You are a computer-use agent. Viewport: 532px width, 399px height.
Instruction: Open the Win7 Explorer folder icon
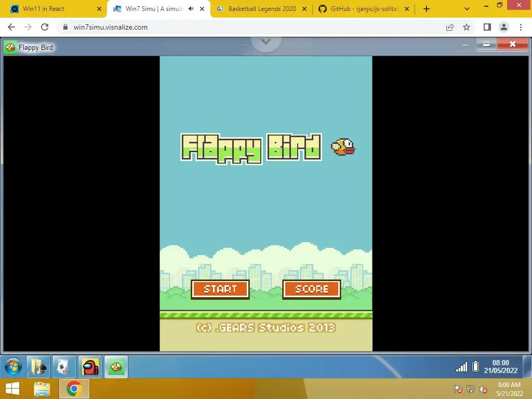click(38, 367)
